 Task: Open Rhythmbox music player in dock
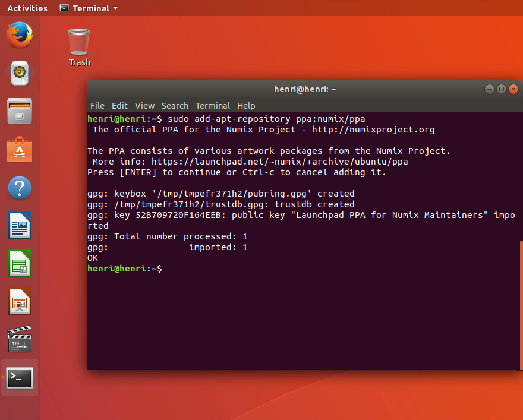pyautogui.click(x=20, y=73)
